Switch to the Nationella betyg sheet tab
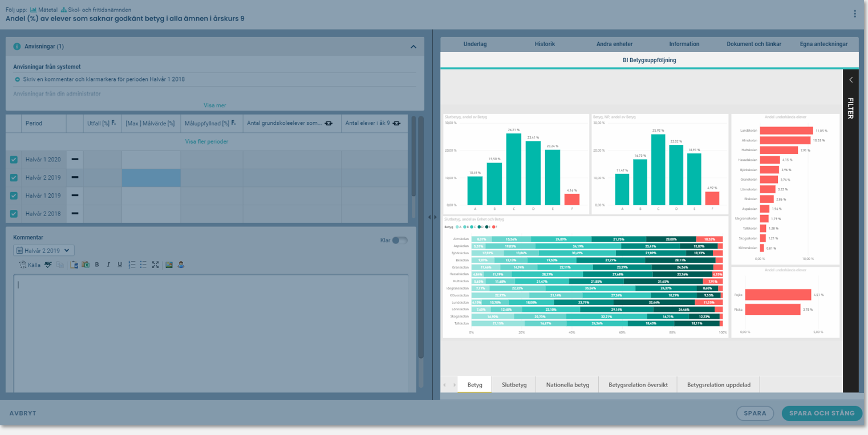Screen dimensions: 868x435 click(567, 385)
